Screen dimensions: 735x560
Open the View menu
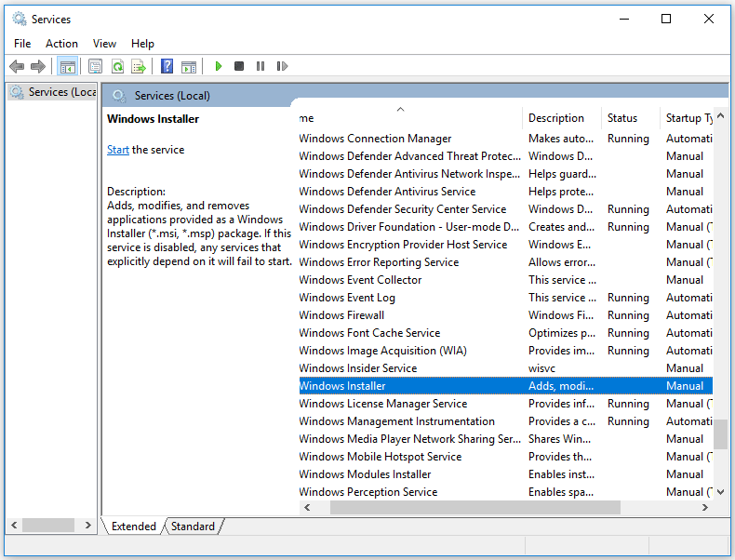[104, 44]
